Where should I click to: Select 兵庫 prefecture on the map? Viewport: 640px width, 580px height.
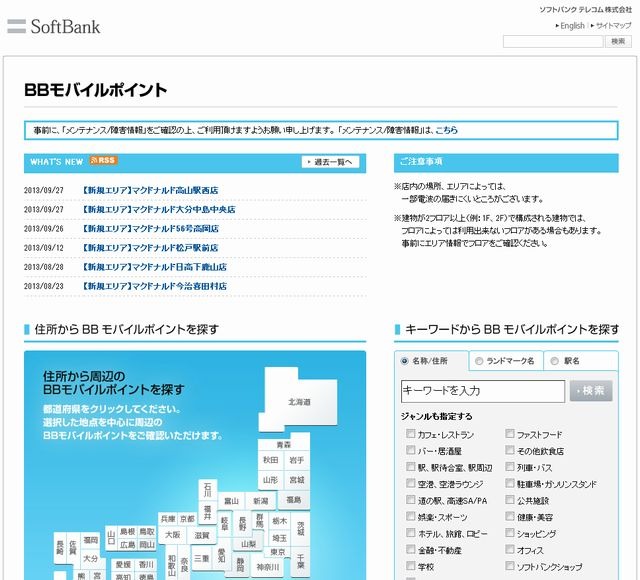168,519
